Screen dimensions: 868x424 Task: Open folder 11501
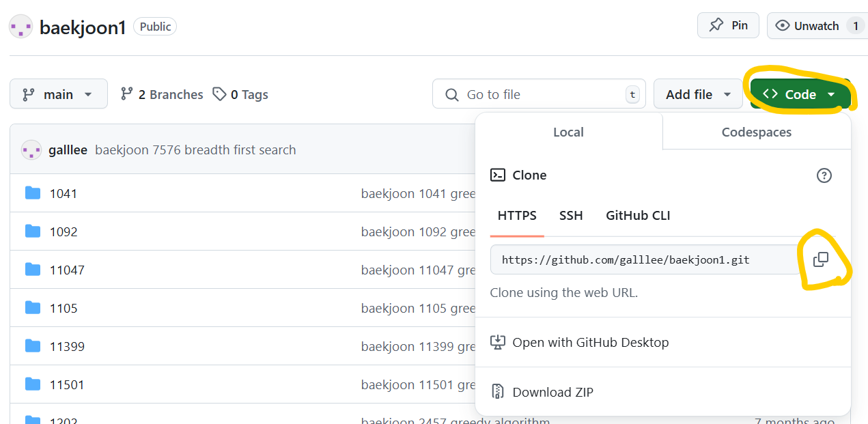pos(67,385)
